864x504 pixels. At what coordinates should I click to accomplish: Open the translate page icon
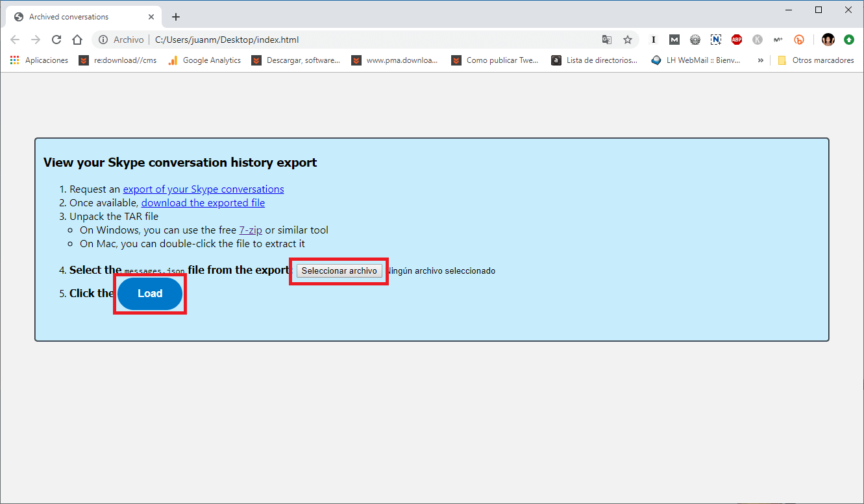tap(607, 40)
